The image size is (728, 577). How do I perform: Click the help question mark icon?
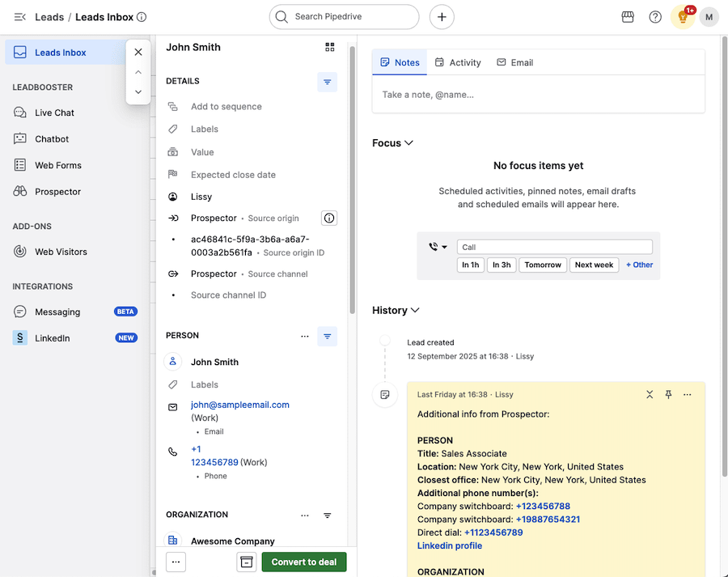(x=655, y=17)
